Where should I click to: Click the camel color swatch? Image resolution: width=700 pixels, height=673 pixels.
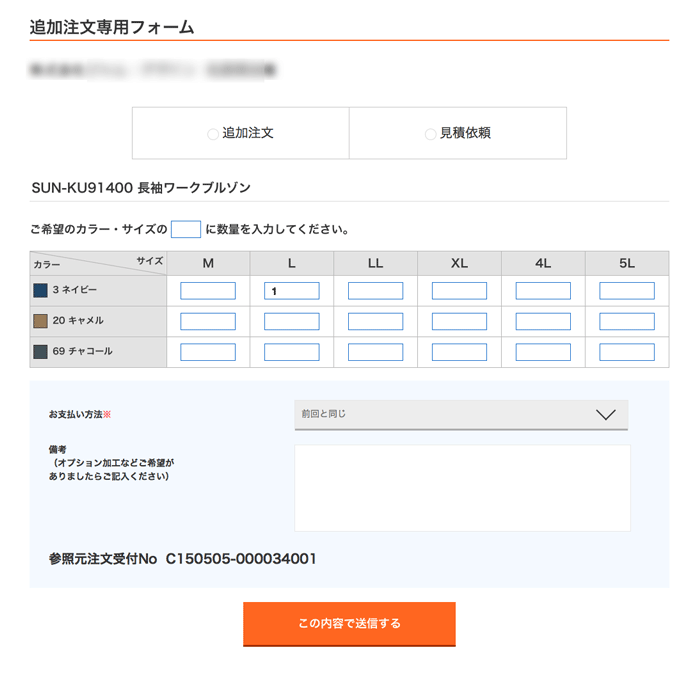point(41,321)
